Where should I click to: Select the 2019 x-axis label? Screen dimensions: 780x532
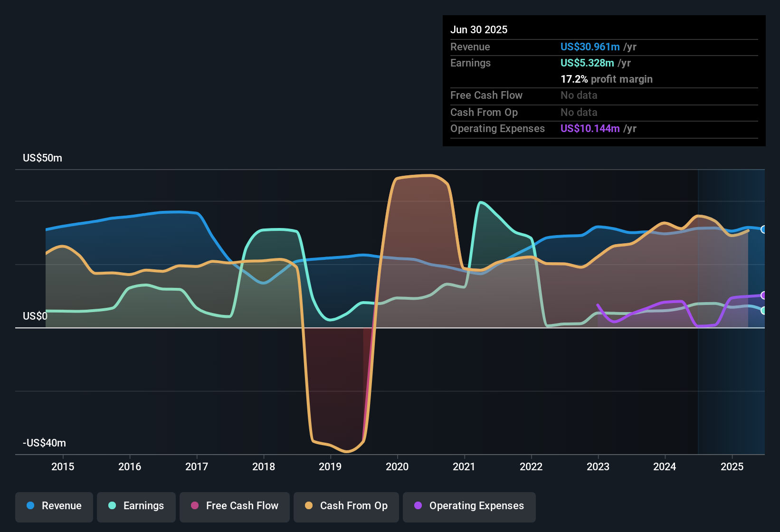(x=330, y=466)
